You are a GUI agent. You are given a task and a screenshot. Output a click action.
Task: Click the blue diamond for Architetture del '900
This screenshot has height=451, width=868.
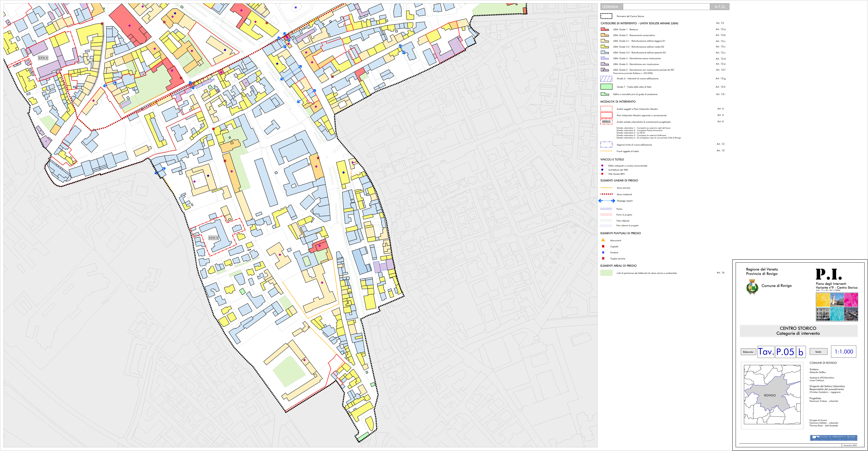[x=602, y=170]
